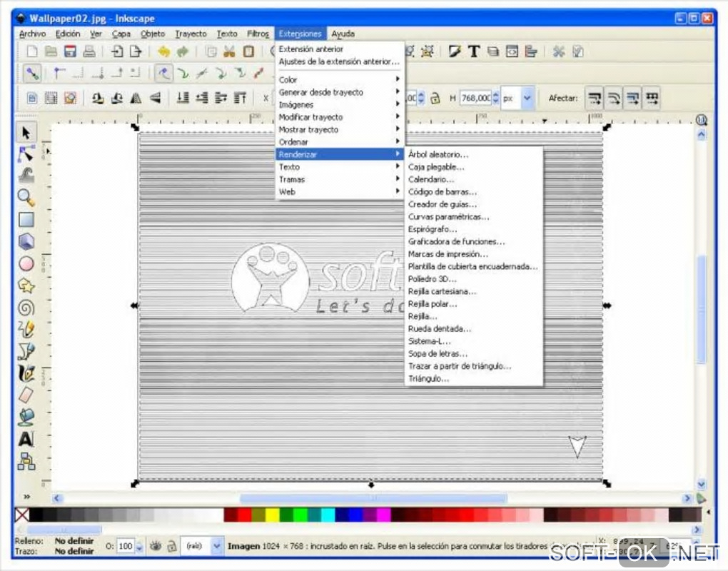Click the Raise selection to top icon
728x571 pixels.
(240, 98)
